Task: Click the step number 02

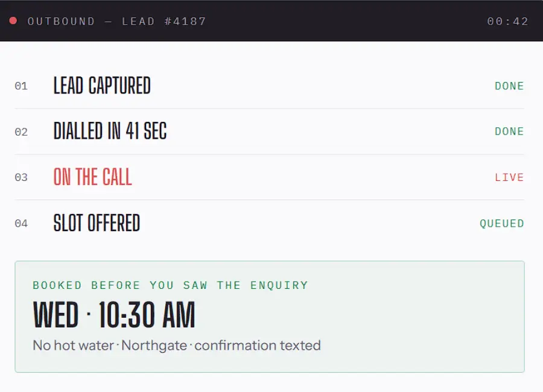Action: tap(21, 132)
